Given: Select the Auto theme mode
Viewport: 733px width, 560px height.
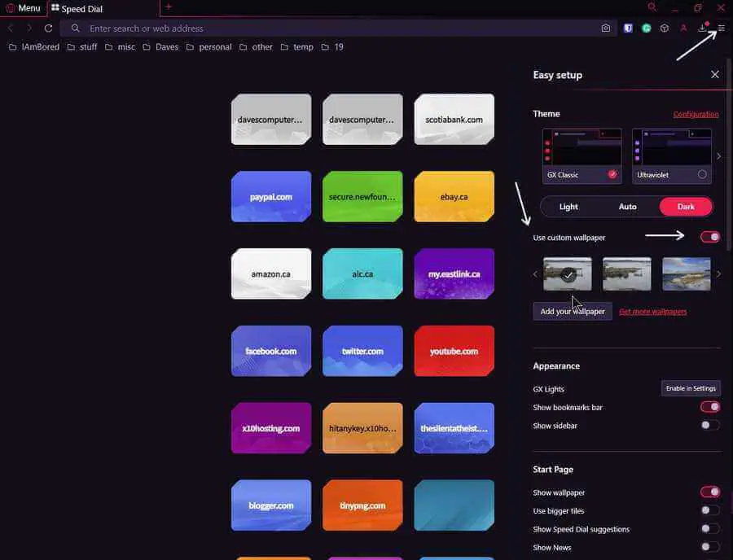Looking at the screenshot, I should pyautogui.click(x=627, y=207).
